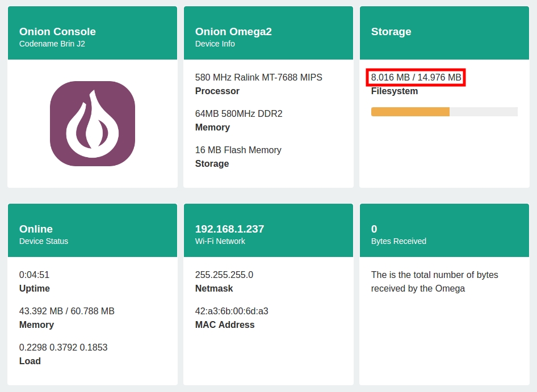Screen dimensions: 537x392
Task: Select the 16 MB Flash Memory value
Action: coord(238,150)
